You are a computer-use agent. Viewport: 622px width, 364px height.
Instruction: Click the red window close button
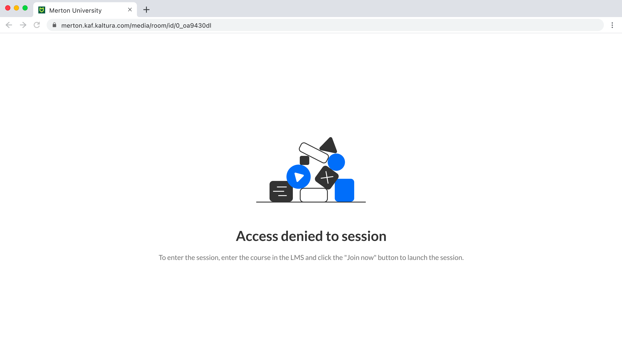pos(8,8)
